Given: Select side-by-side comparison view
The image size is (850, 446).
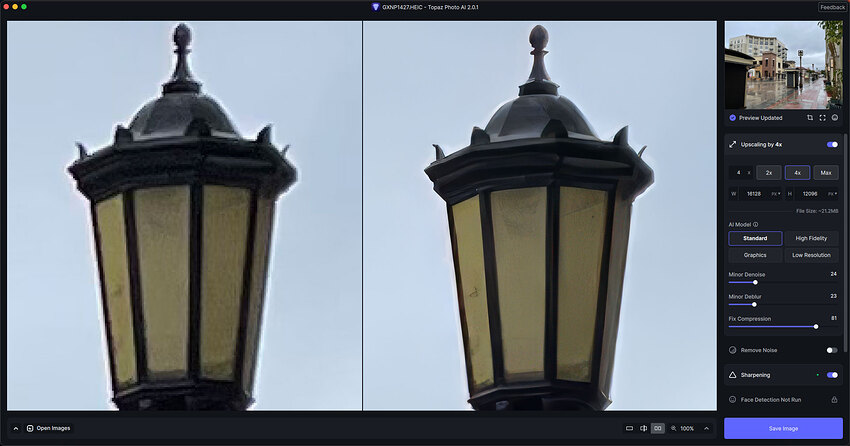Looking at the screenshot, I should [658, 428].
